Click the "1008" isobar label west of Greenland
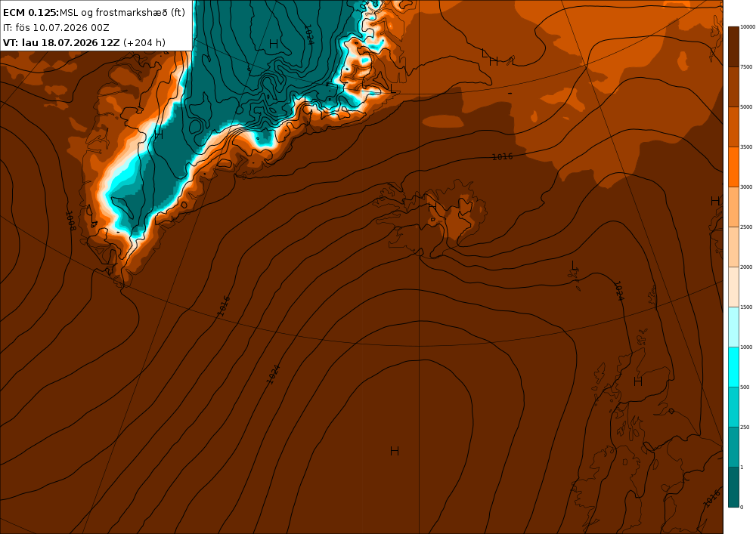This screenshot has height=534, width=756. 70,221
